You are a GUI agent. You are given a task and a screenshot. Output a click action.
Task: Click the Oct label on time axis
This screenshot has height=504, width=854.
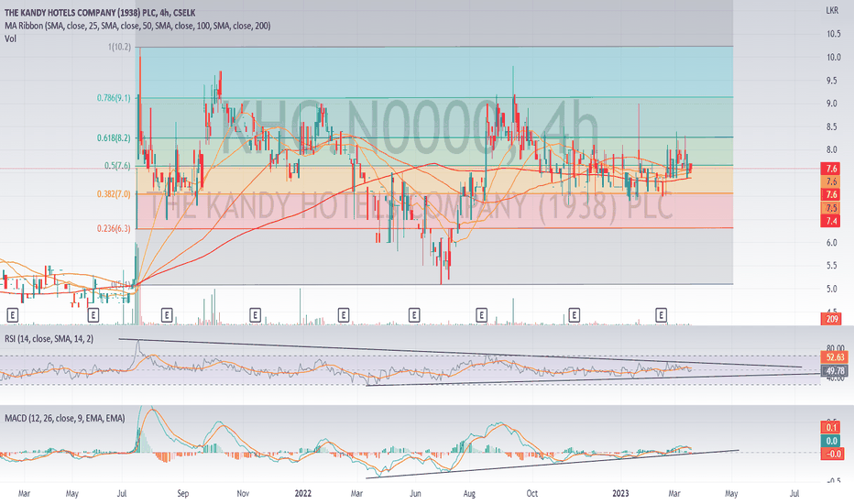[x=532, y=494]
